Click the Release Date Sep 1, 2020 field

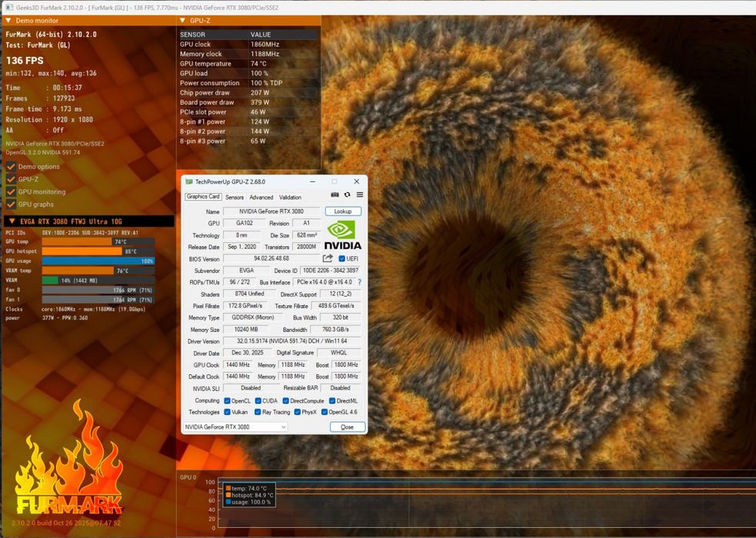click(241, 247)
